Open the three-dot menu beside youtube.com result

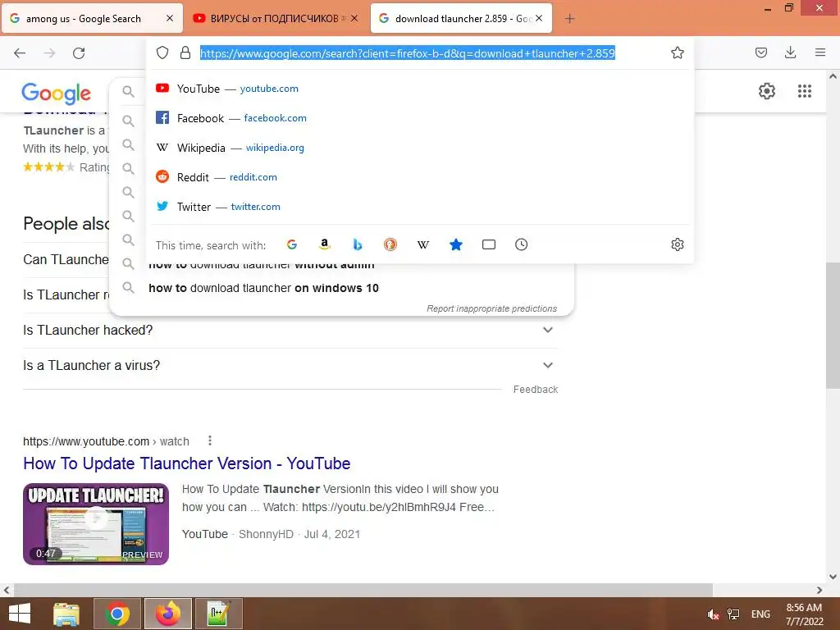(210, 441)
